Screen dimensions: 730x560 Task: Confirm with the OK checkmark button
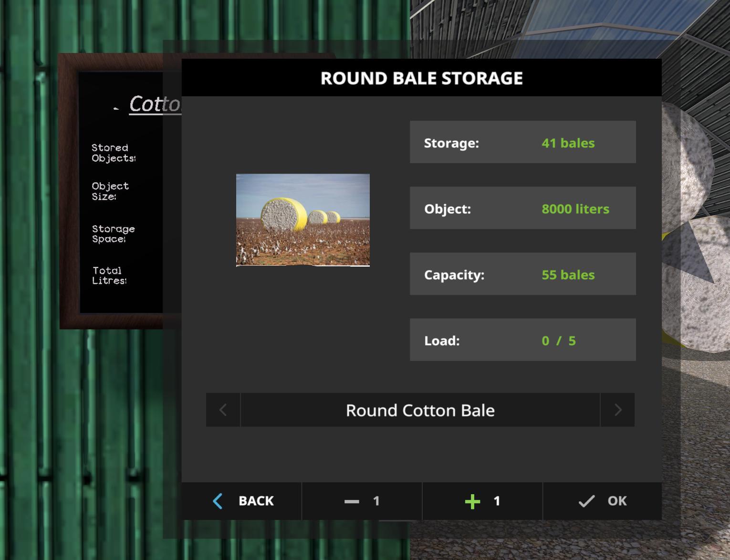(x=602, y=501)
